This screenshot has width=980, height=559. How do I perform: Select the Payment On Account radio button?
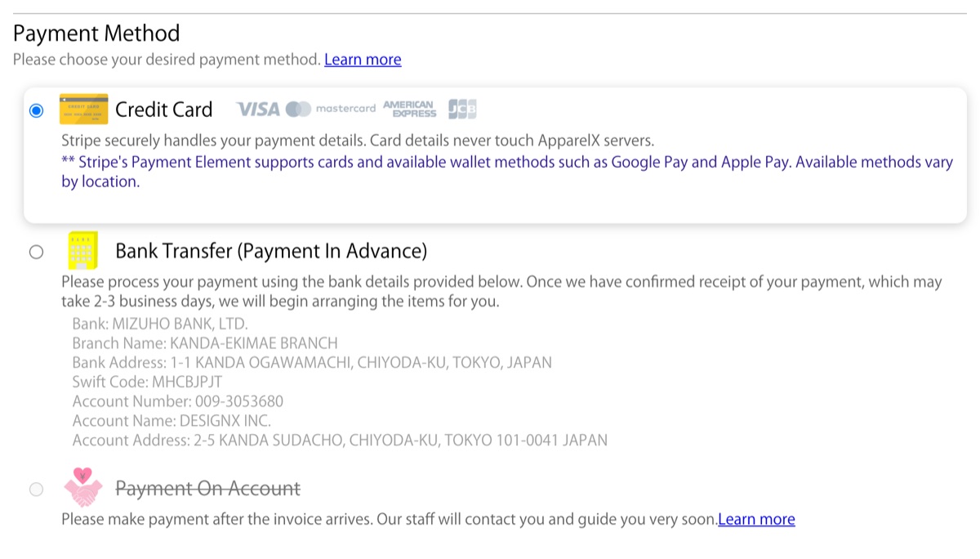coord(36,490)
